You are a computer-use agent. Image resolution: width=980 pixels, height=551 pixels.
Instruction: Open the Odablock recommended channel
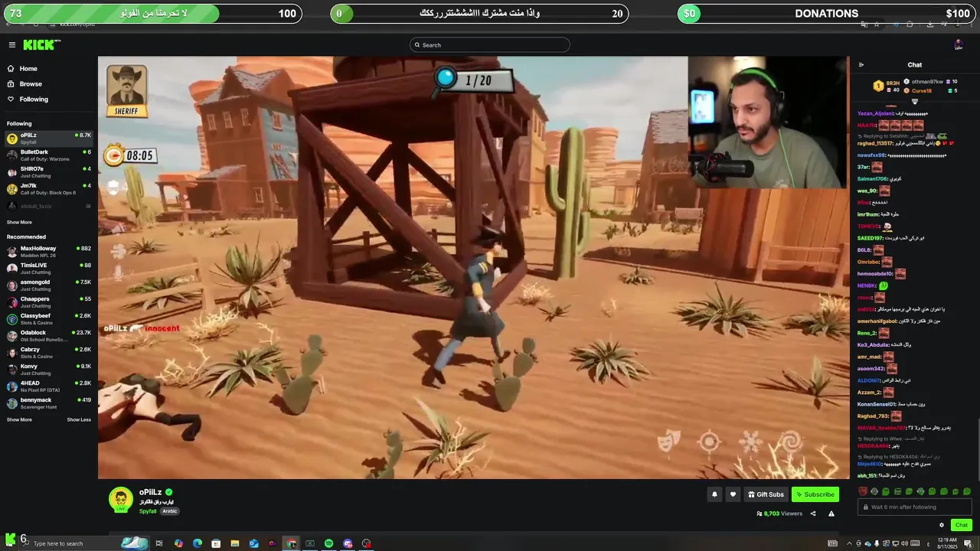tap(49, 336)
